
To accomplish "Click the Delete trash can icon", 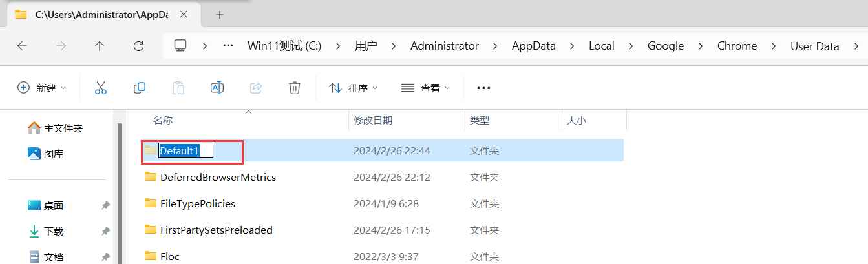I will click(295, 88).
